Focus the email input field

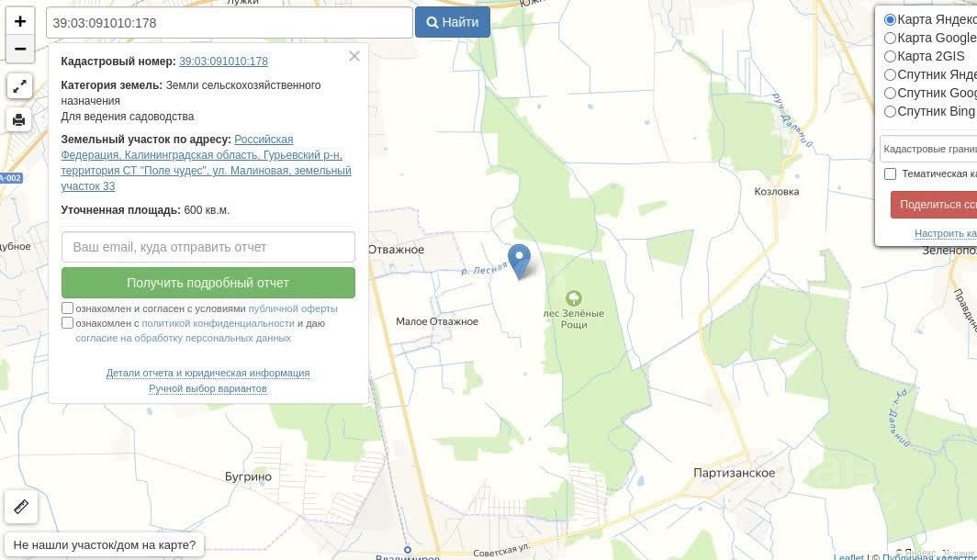pos(208,247)
